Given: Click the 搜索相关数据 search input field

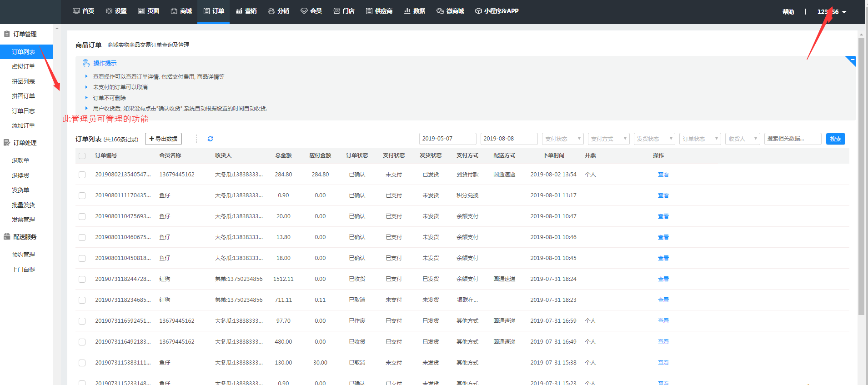Looking at the screenshot, I should tap(793, 139).
